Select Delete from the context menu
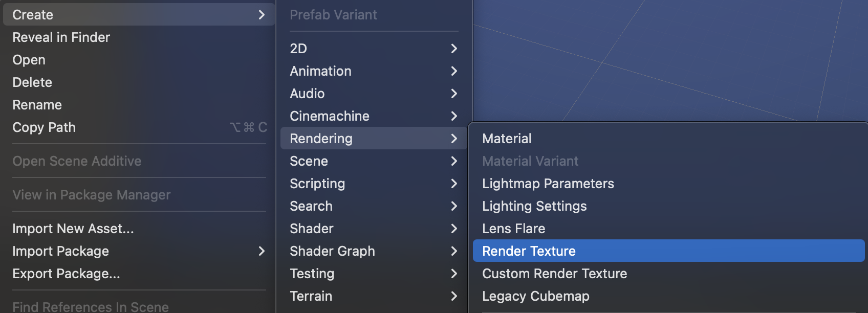The image size is (868, 313). pos(32,82)
